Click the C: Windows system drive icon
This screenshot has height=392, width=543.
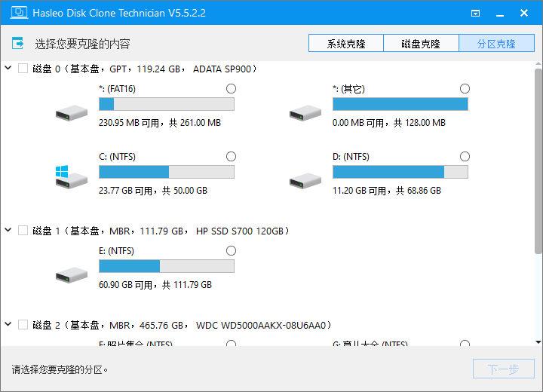(x=71, y=179)
